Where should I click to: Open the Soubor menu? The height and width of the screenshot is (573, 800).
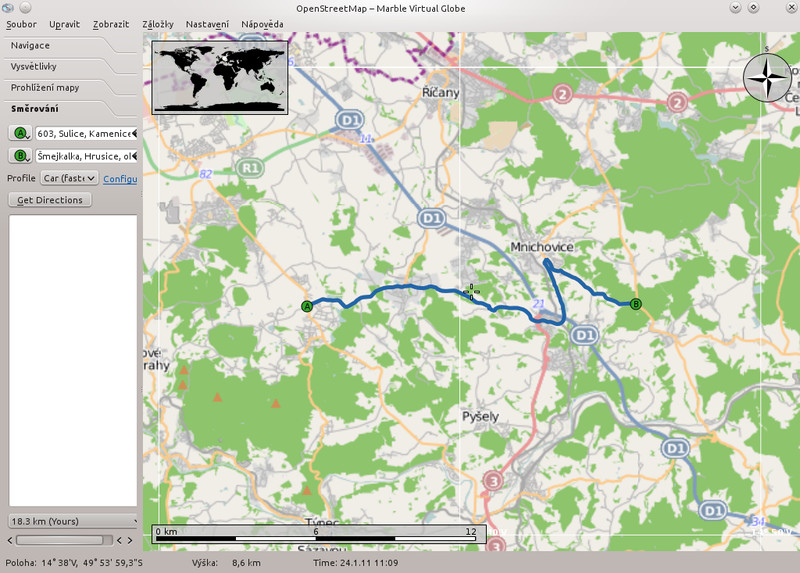coord(21,24)
